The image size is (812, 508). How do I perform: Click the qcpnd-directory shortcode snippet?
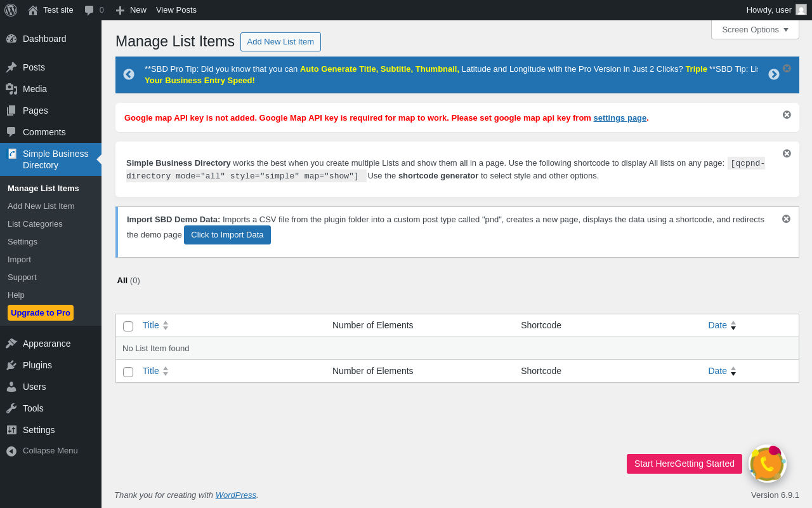(x=445, y=170)
